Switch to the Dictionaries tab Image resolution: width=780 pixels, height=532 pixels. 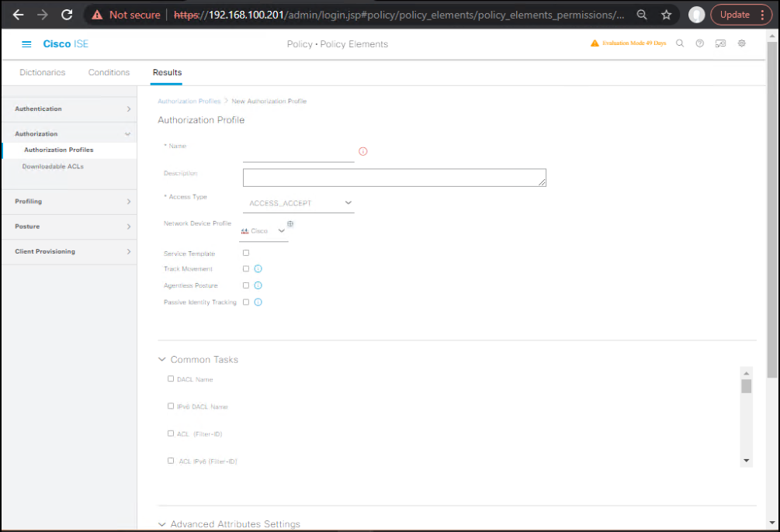(x=42, y=72)
